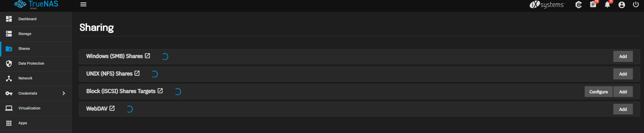Open alerts bell notifications

[x=607, y=5]
